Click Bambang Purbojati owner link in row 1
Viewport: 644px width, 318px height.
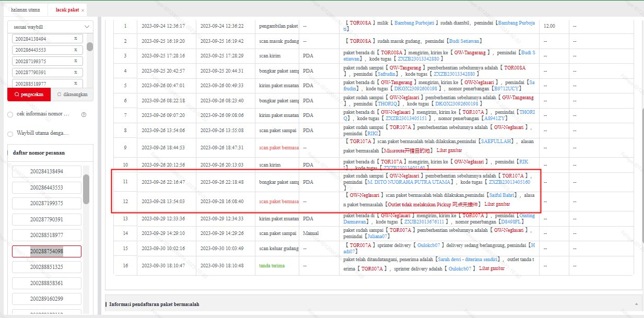coord(414,23)
